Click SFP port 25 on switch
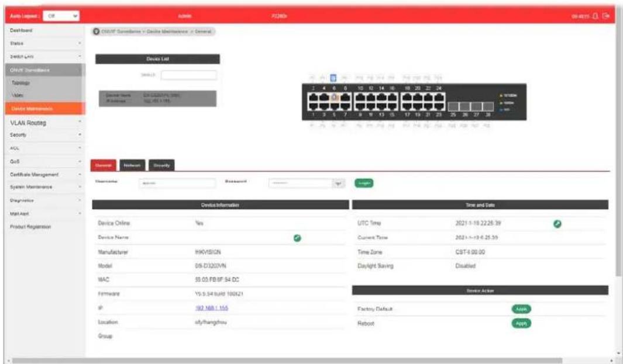This screenshot has width=623, height=364. coord(453,106)
